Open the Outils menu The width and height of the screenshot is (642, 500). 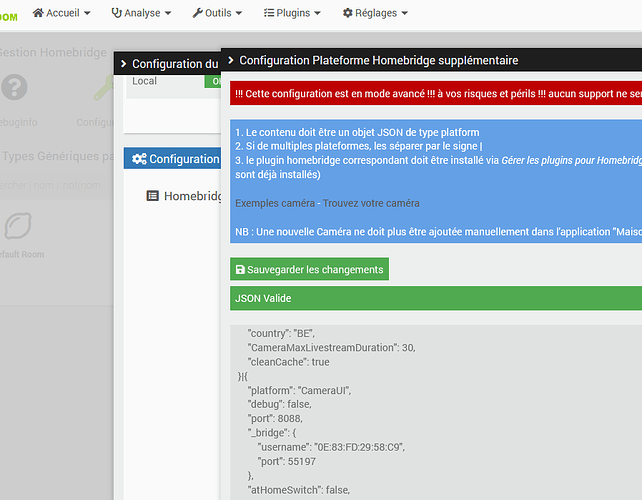[x=217, y=13]
